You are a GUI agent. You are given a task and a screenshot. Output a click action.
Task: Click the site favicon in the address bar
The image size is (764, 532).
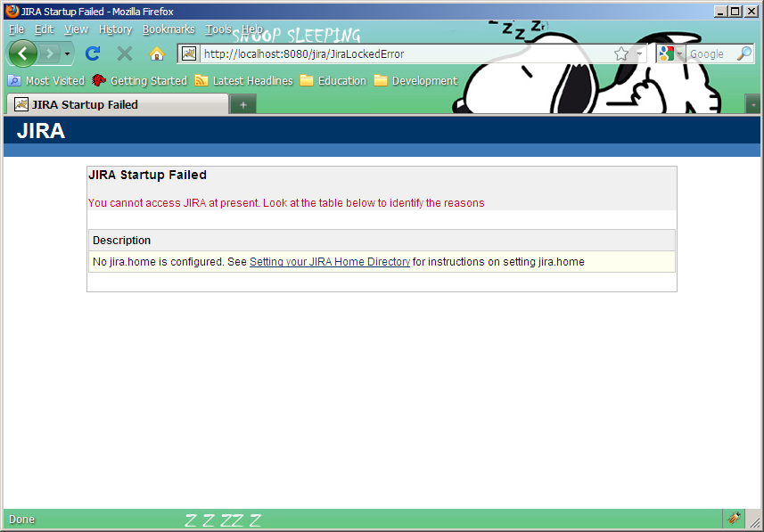[189, 53]
